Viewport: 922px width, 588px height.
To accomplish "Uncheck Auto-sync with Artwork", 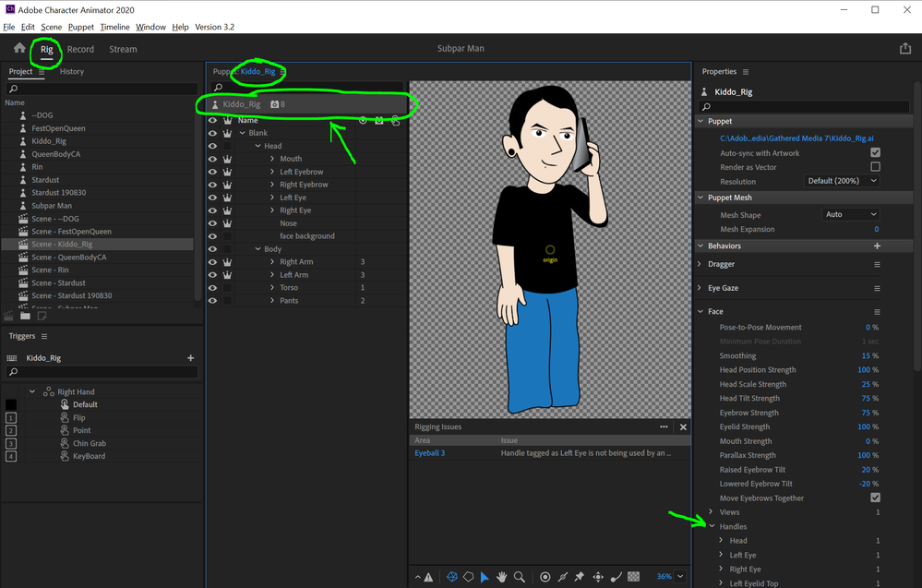I will 875,153.
